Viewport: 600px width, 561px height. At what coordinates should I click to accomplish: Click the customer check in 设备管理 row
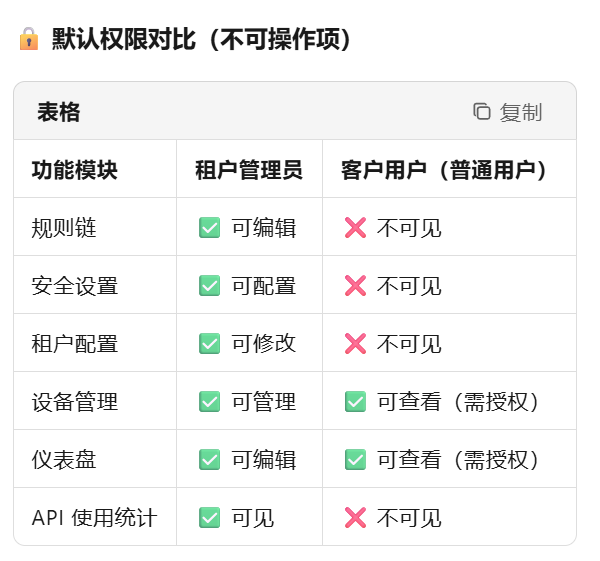point(355,401)
